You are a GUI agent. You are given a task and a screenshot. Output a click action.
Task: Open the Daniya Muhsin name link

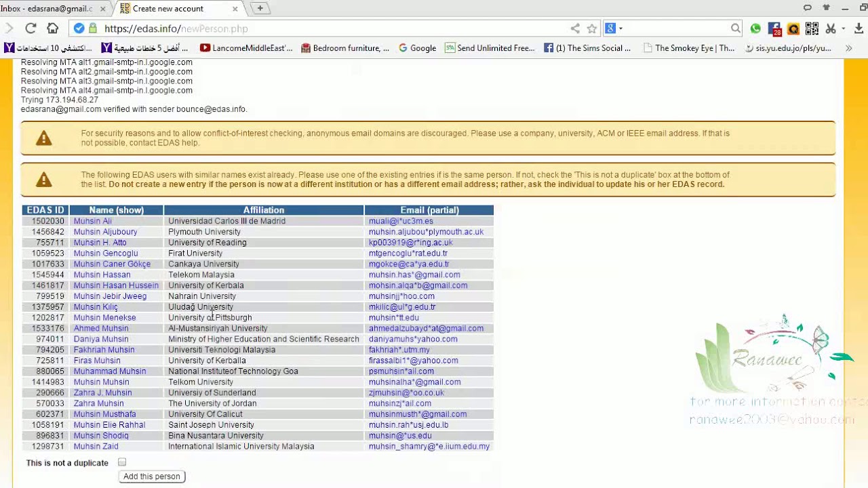[101, 339]
